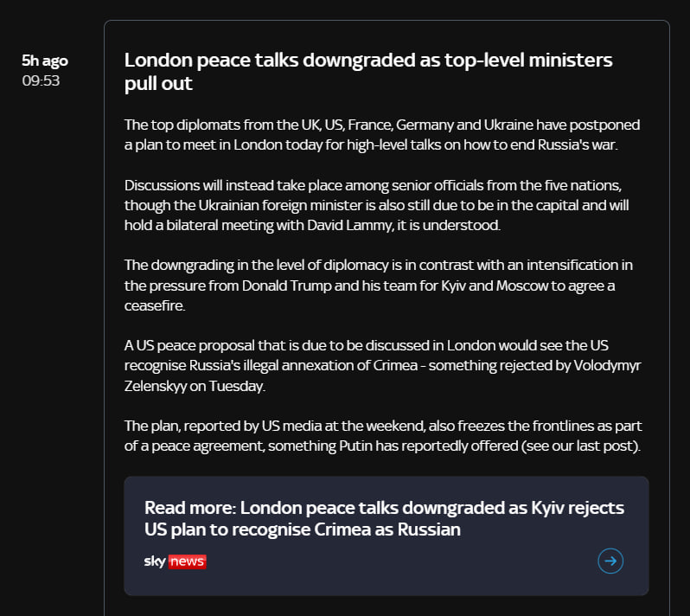This screenshot has height=616, width=690.
Task: Click the headline 'London peace talks downgraded'
Action: pyautogui.click(x=368, y=71)
